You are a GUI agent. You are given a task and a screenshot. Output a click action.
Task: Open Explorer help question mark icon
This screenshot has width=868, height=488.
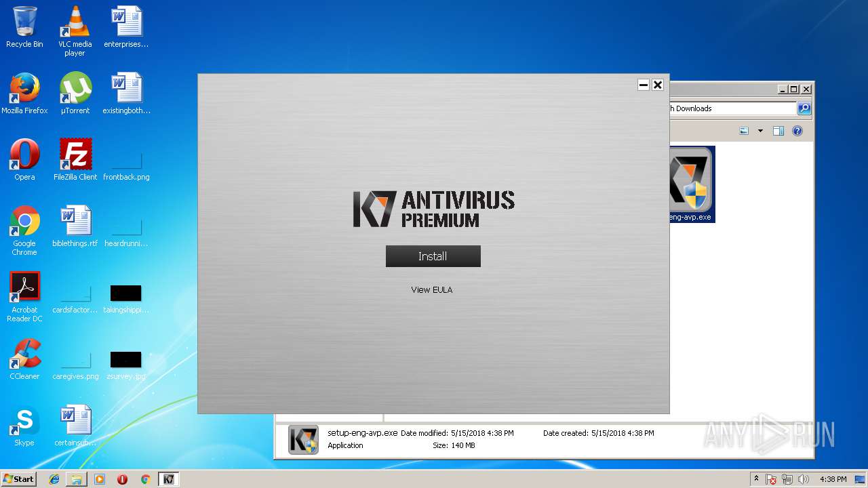(797, 131)
